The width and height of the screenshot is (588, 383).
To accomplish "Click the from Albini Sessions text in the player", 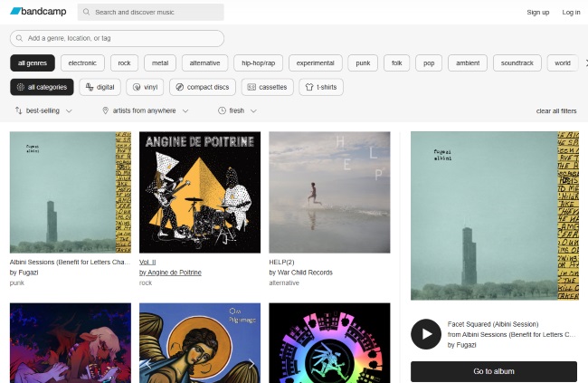I will (511, 335).
